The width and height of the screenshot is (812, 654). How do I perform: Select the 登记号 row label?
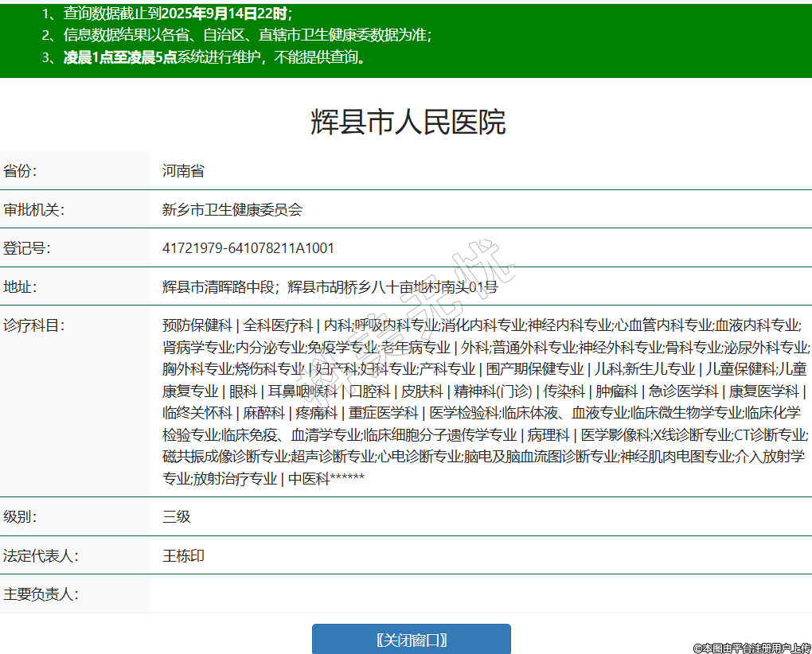click(x=27, y=248)
